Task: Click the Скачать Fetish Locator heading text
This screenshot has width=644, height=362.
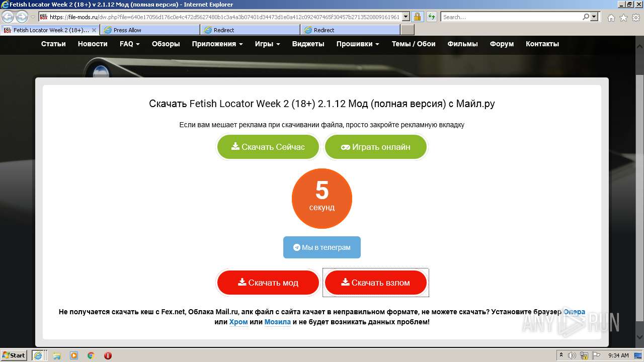Action: (x=322, y=104)
